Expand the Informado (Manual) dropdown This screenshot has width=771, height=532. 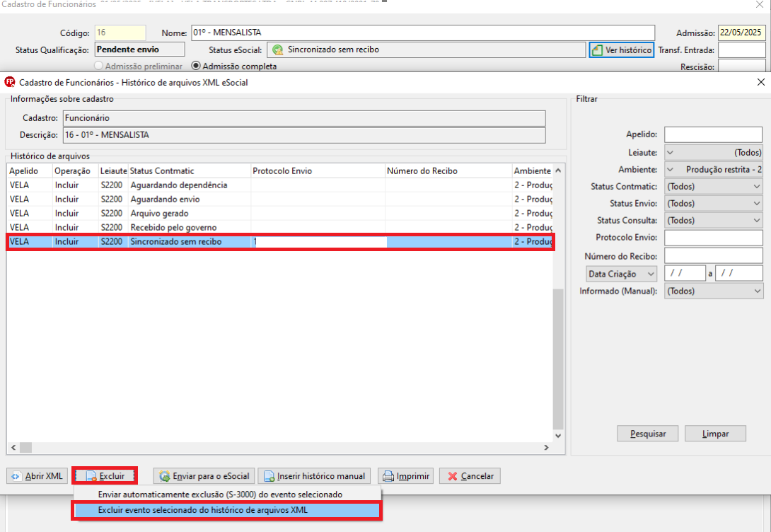point(714,291)
